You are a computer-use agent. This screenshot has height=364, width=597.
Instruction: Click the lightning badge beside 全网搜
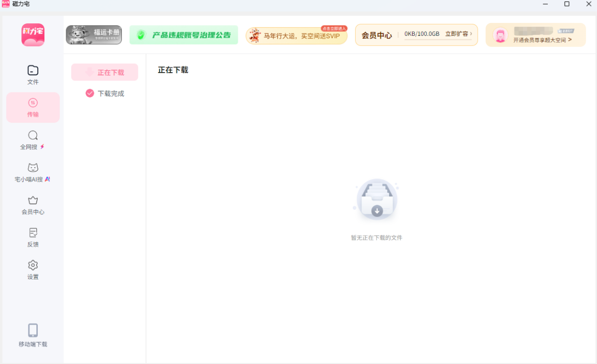coord(42,147)
